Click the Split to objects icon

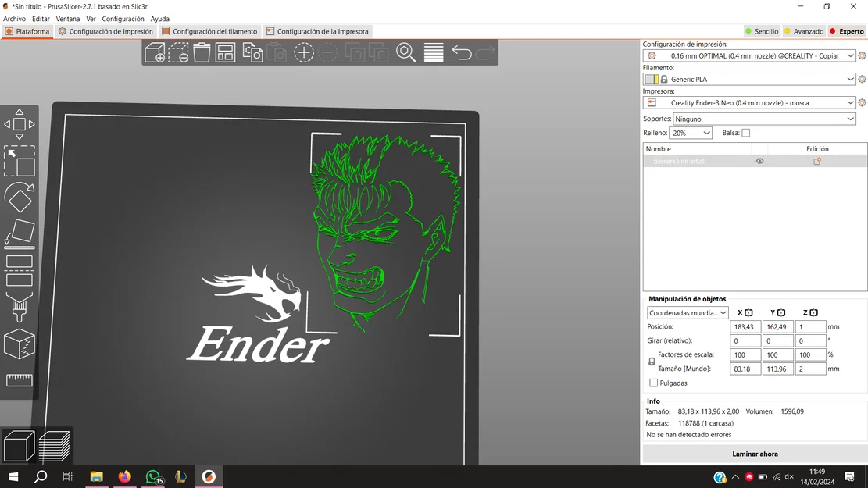point(355,52)
